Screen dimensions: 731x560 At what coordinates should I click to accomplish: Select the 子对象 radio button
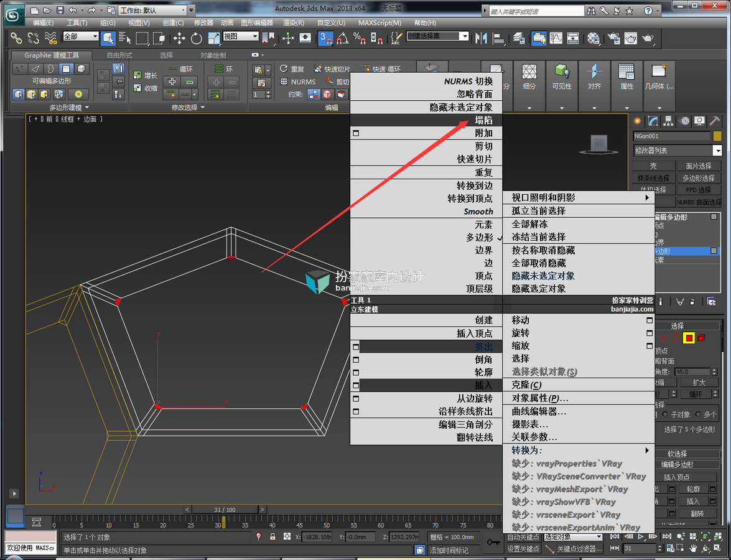[x=665, y=414]
